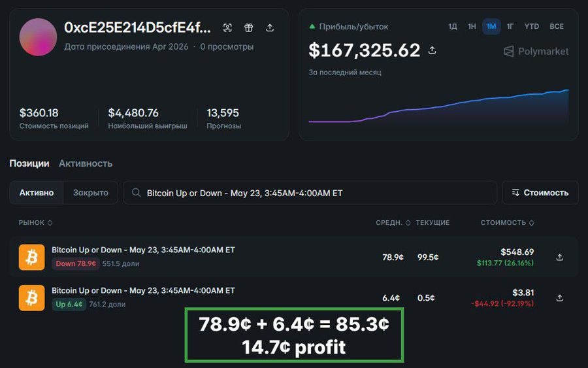
Task: Switch filter to Закрыто
Action: point(90,193)
